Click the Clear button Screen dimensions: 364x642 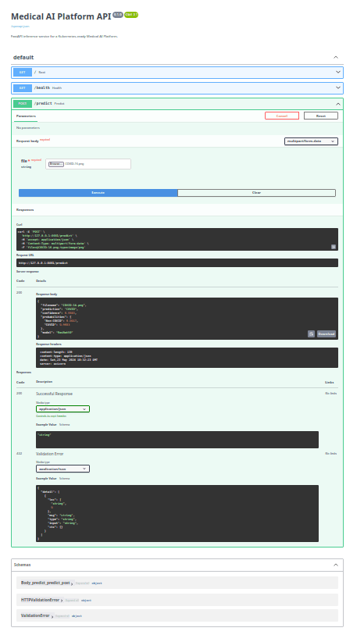[x=257, y=193]
